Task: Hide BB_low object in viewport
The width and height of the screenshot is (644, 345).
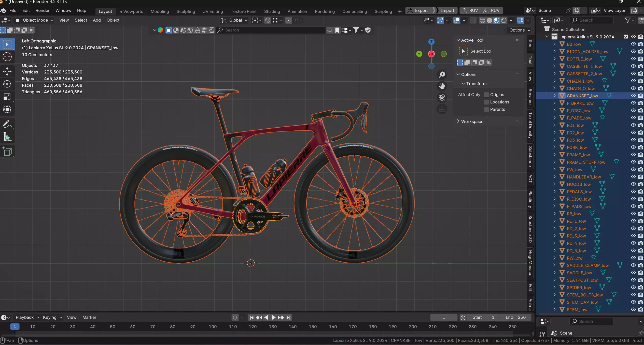Action: [633, 44]
